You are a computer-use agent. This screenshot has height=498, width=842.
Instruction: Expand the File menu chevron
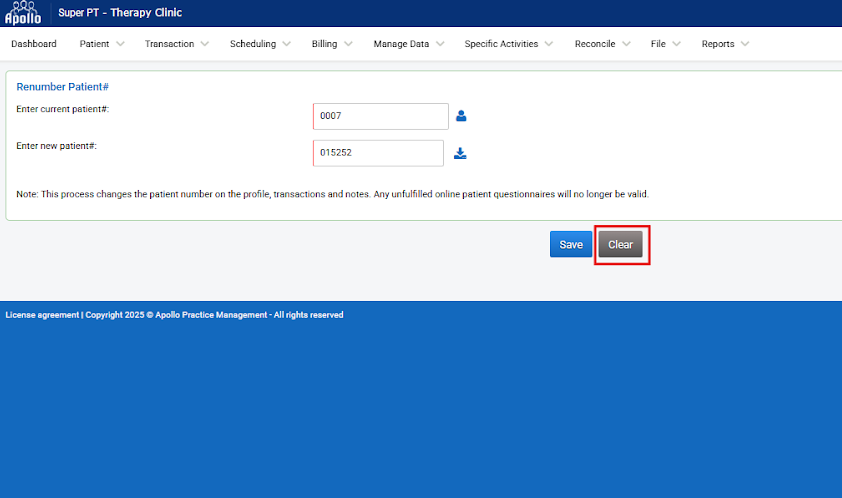[676, 44]
